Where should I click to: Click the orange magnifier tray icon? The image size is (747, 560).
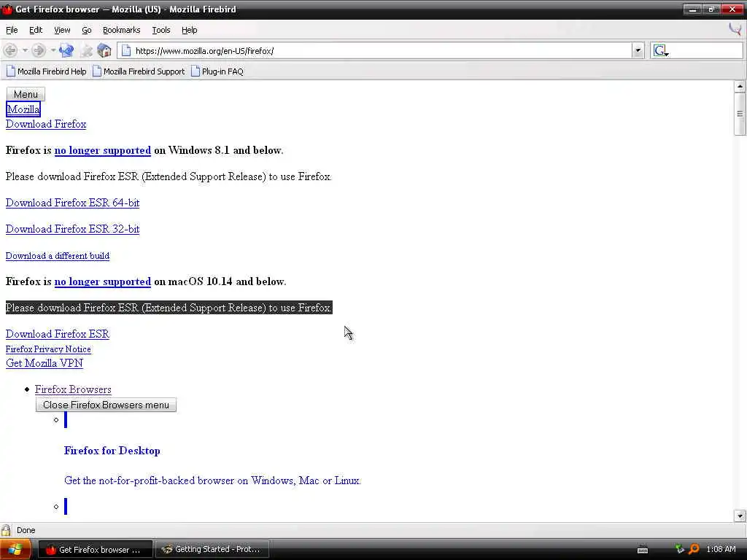(x=694, y=549)
